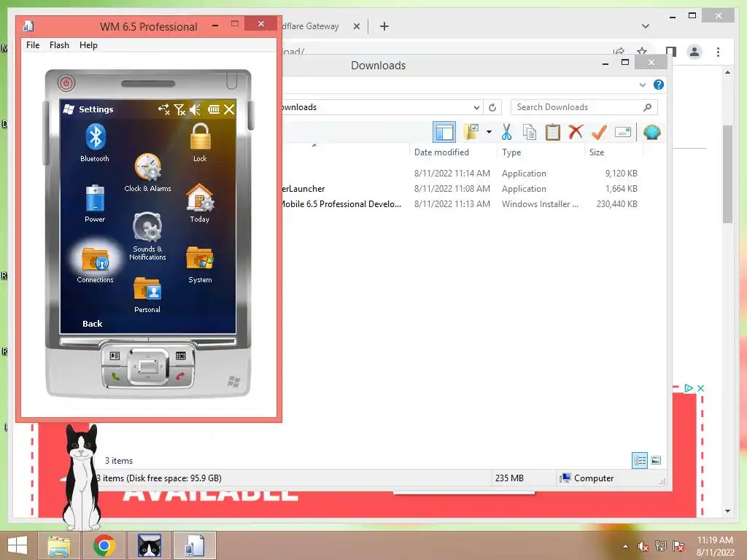Open a new Chrome tab
The width and height of the screenshot is (747, 560).
384,27
